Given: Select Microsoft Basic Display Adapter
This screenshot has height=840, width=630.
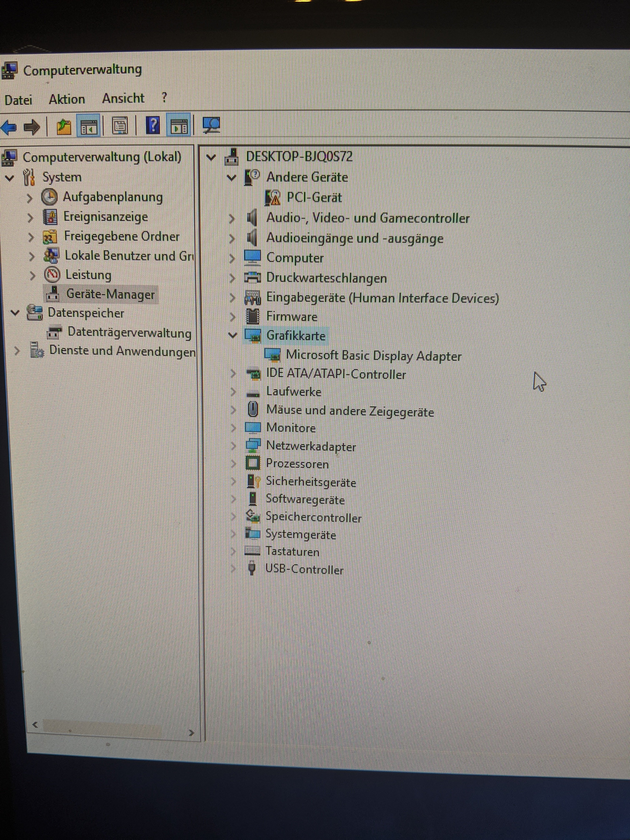Looking at the screenshot, I should pyautogui.click(x=373, y=356).
